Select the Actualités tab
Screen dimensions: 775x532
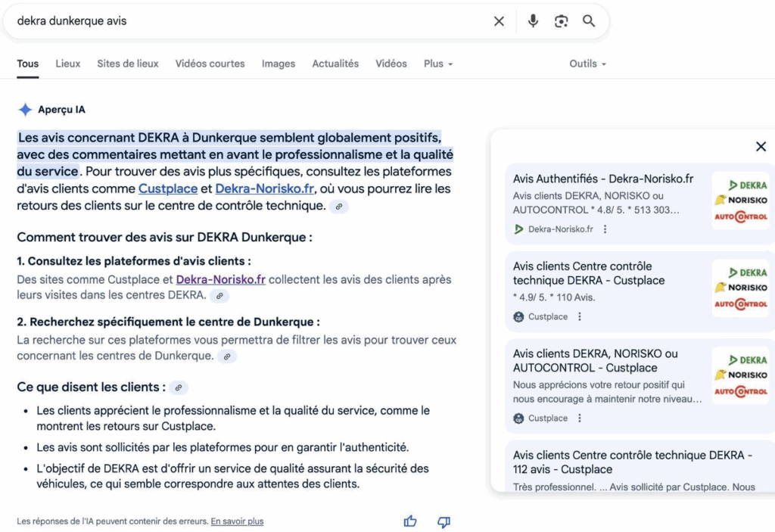click(x=335, y=64)
